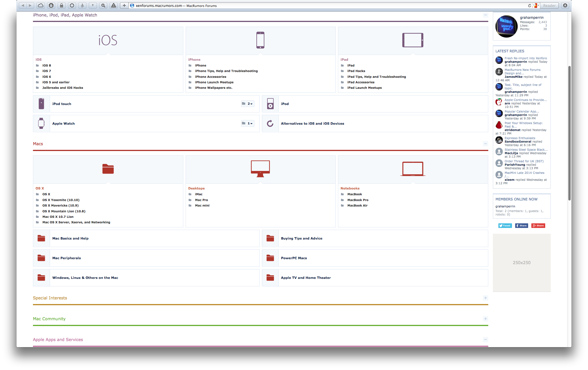Viewport: 588px width, 370px height.
Task: Click the plus add-bookmark button
Action: [124, 5]
